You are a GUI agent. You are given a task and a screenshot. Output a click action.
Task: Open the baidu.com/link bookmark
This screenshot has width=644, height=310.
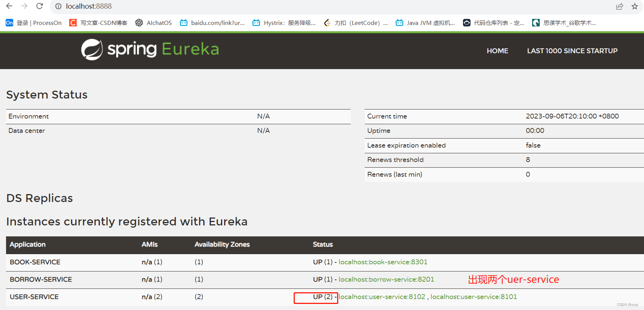click(x=212, y=23)
